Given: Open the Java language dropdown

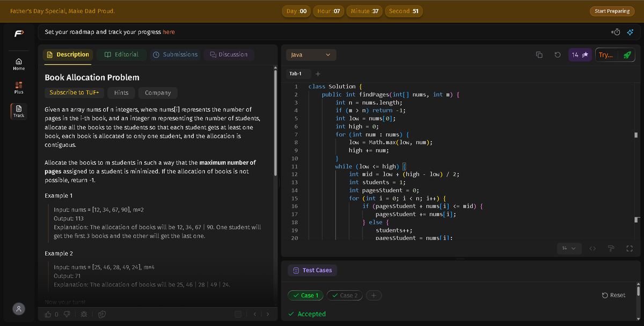Looking at the screenshot, I should (311, 55).
